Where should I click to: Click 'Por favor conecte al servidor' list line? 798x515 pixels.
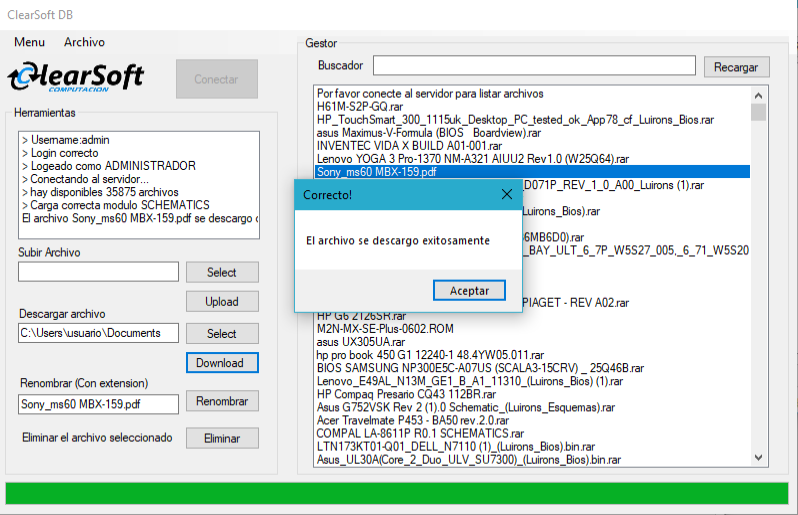(430, 94)
